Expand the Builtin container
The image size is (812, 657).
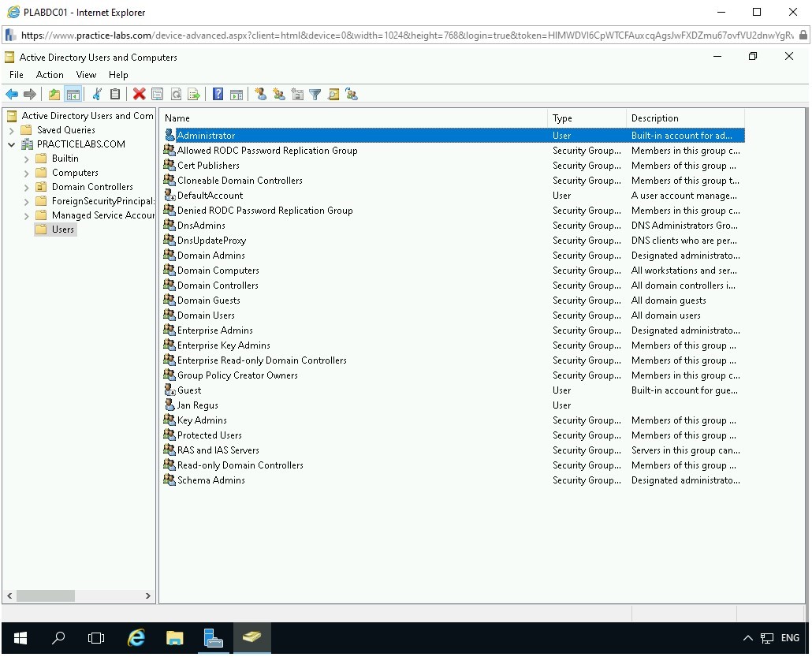click(x=27, y=159)
